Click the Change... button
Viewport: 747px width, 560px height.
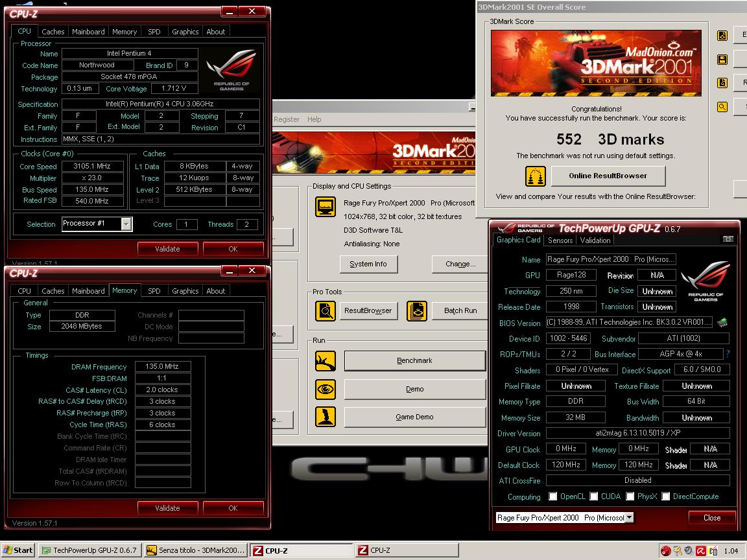click(x=460, y=264)
